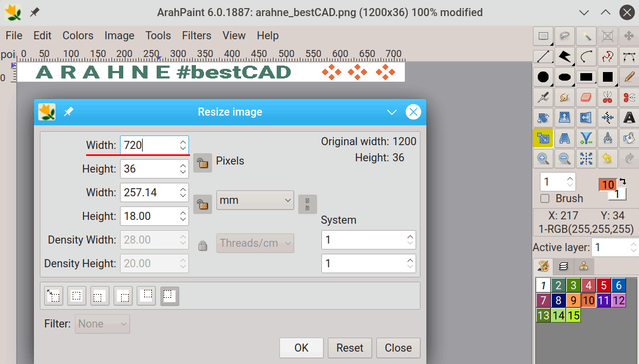Select the smudge finger tool
The height and width of the screenshot is (364, 639).
(564, 97)
